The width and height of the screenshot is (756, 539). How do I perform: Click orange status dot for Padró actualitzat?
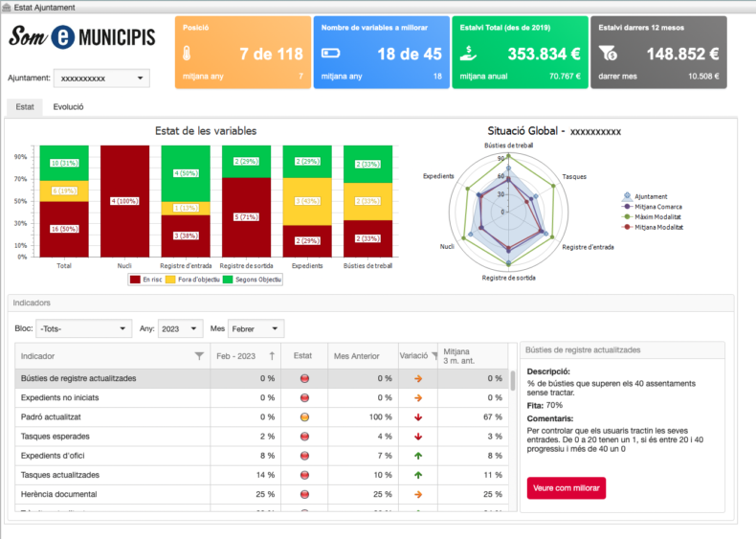coord(304,417)
